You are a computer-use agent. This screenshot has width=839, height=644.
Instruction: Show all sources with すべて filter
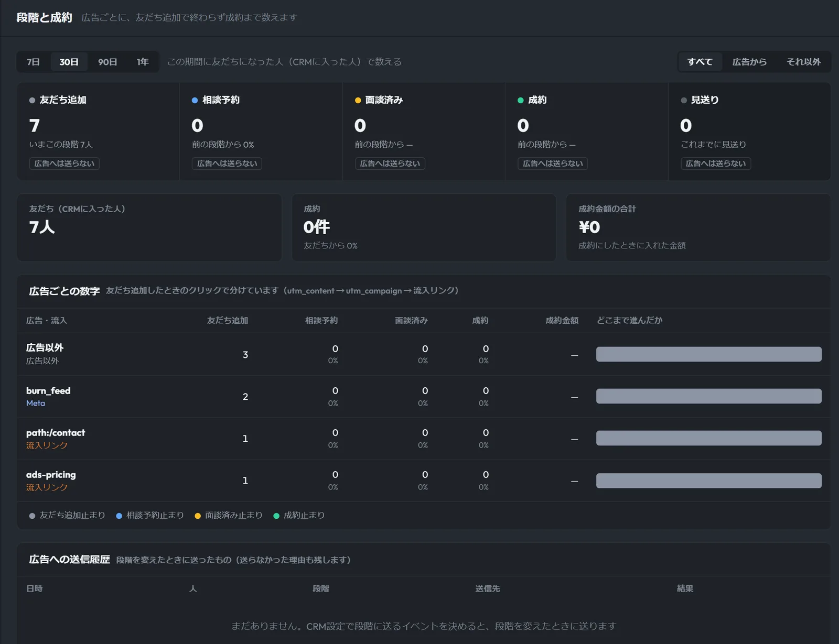[700, 62]
